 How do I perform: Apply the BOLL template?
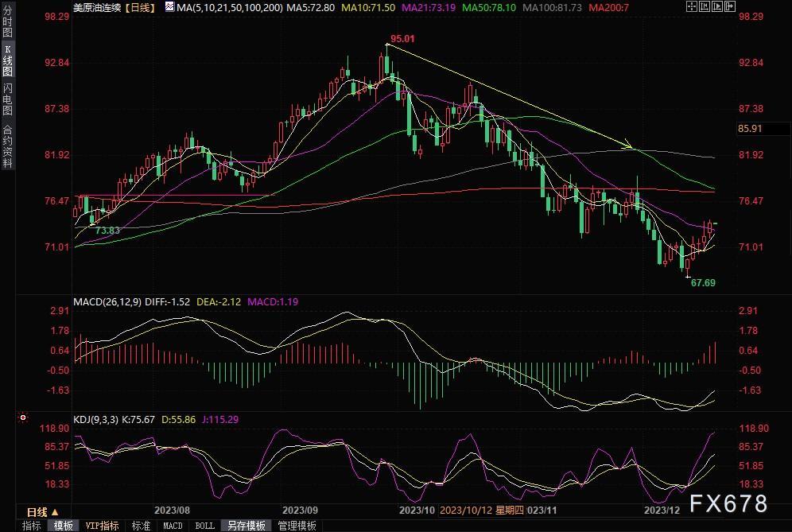click(x=204, y=526)
